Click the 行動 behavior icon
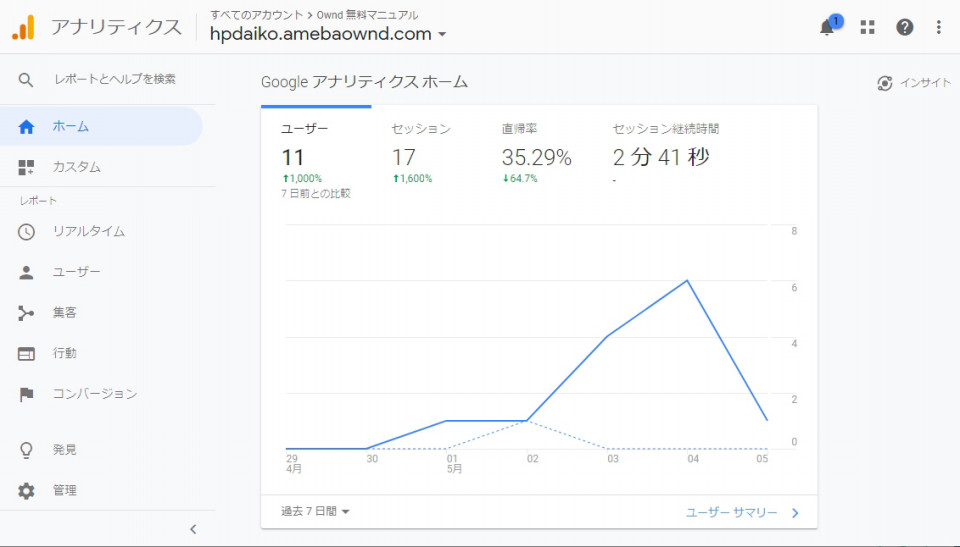 tap(26, 354)
